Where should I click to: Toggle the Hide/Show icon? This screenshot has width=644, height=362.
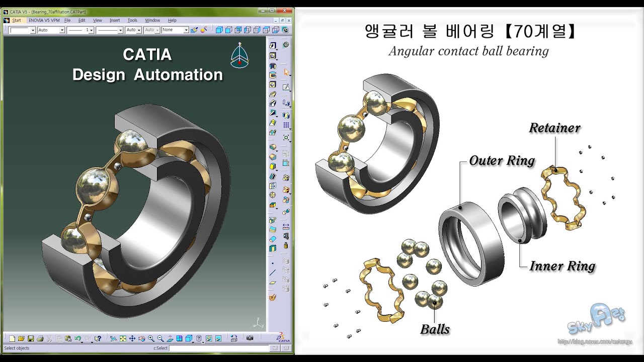pos(209,338)
